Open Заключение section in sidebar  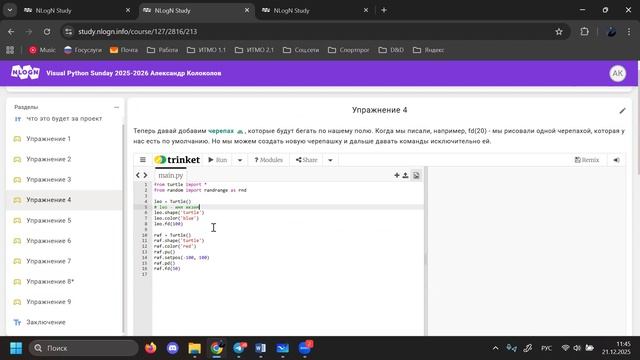tap(46, 322)
